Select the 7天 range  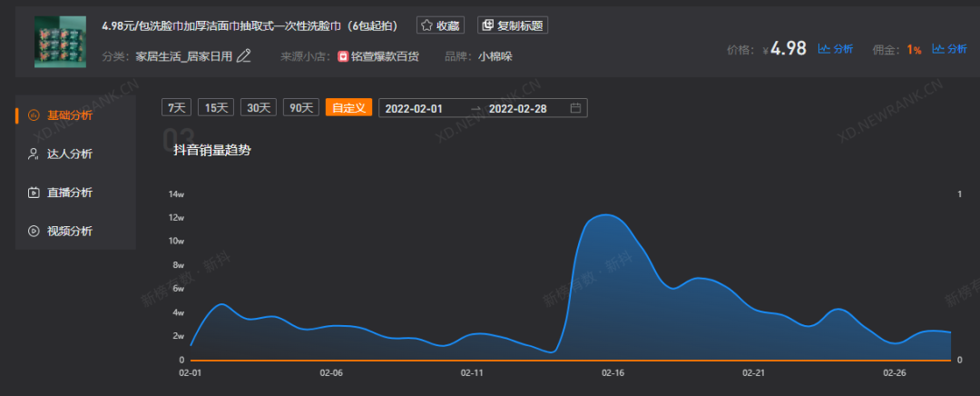click(176, 107)
